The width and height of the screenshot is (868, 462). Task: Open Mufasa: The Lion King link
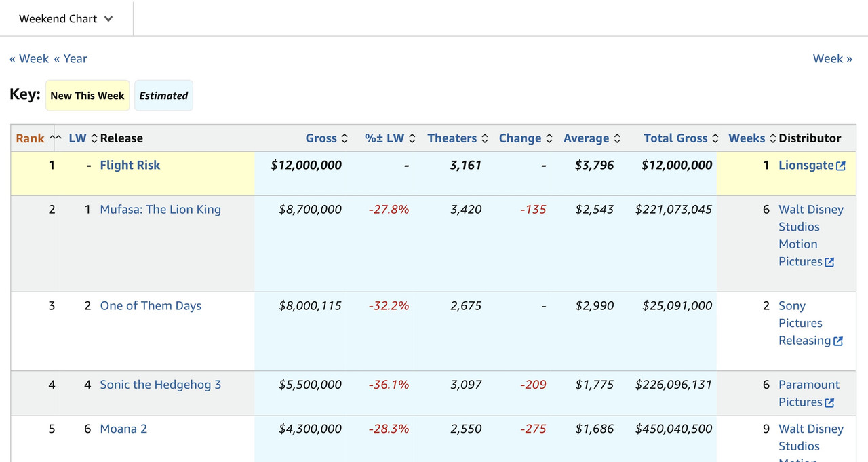161,210
